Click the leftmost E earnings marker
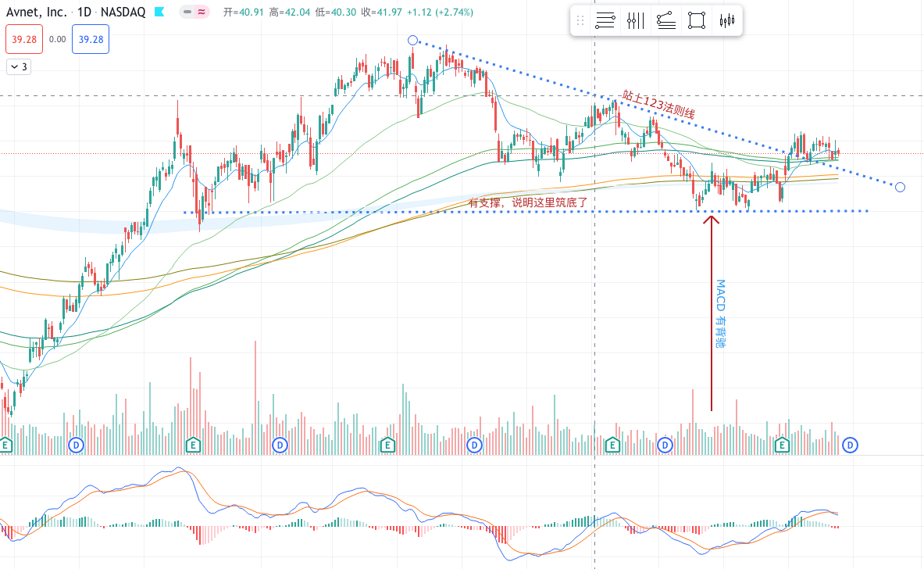 (5, 445)
